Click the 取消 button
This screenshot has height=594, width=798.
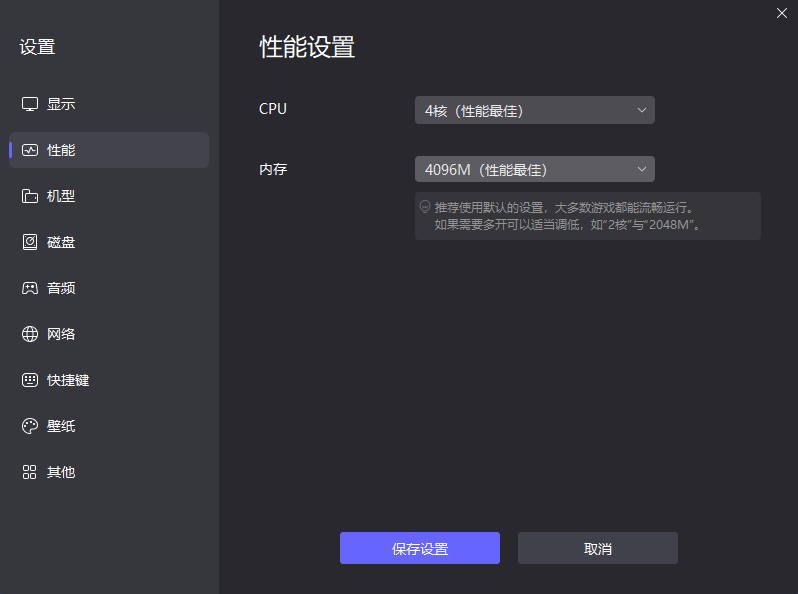tap(597, 548)
